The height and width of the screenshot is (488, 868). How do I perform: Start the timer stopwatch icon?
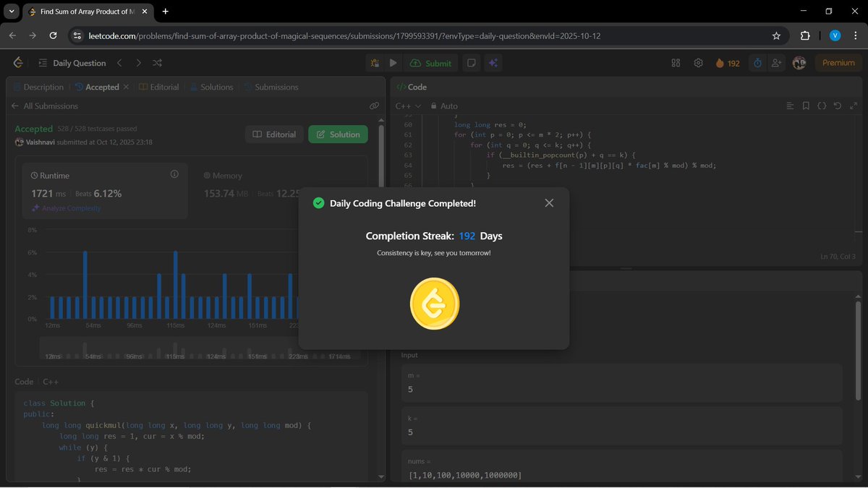(757, 63)
